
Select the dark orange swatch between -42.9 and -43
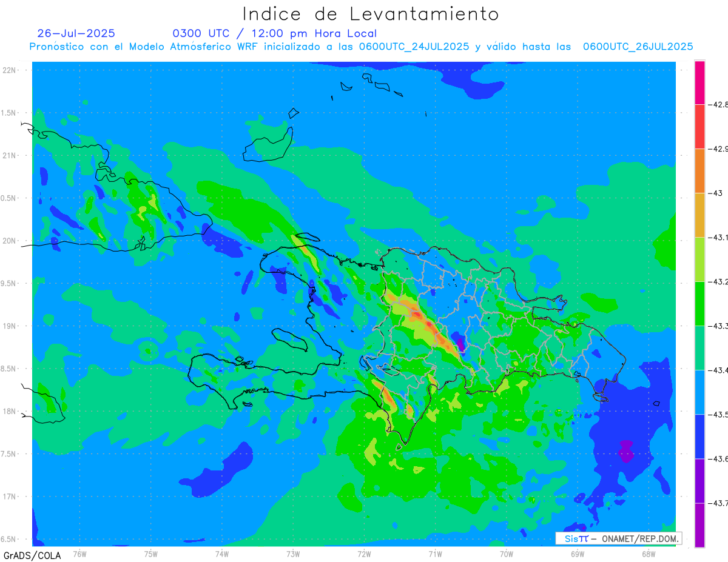pyautogui.click(x=699, y=171)
